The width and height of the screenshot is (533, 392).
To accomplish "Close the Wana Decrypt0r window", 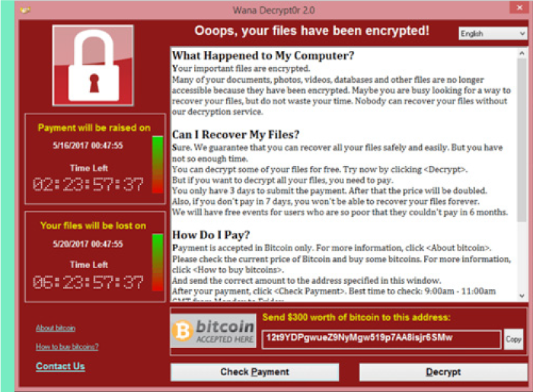I will coord(519,8).
